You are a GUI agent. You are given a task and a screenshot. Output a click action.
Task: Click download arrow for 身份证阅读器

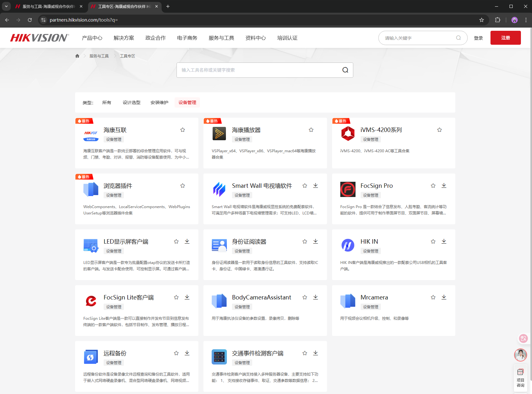(x=316, y=241)
